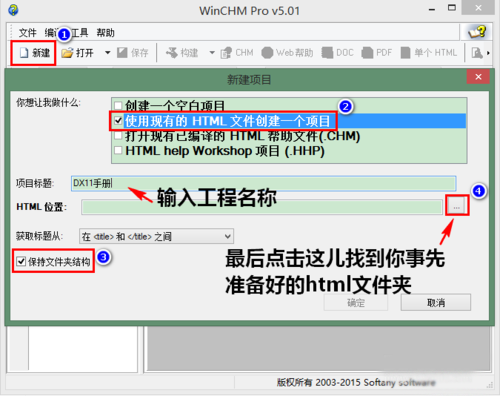Click the 新建 new project toolbar icon
Image resolution: width=500 pixels, height=396 pixels.
(x=24, y=53)
